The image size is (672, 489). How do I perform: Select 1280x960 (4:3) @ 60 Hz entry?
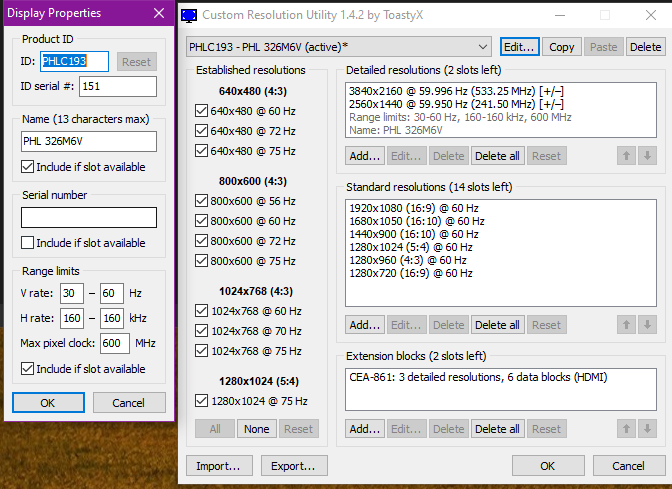(x=408, y=260)
